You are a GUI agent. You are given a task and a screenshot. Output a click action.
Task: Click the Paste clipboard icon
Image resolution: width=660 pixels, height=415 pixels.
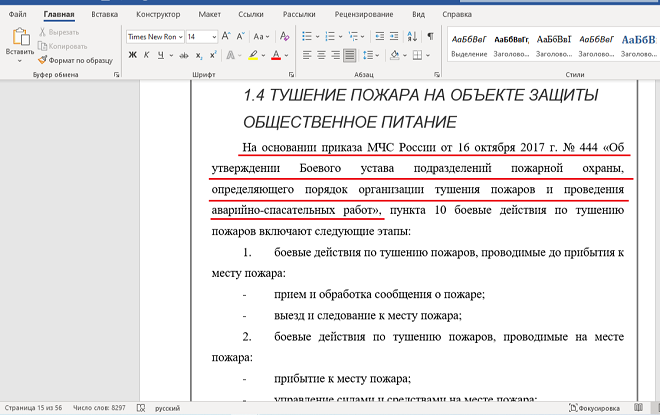point(20,37)
